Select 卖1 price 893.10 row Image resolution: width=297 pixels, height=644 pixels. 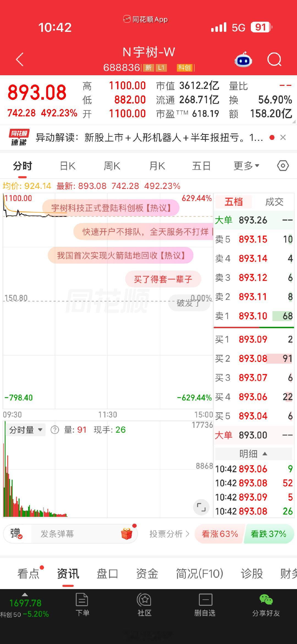coord(254,316)
